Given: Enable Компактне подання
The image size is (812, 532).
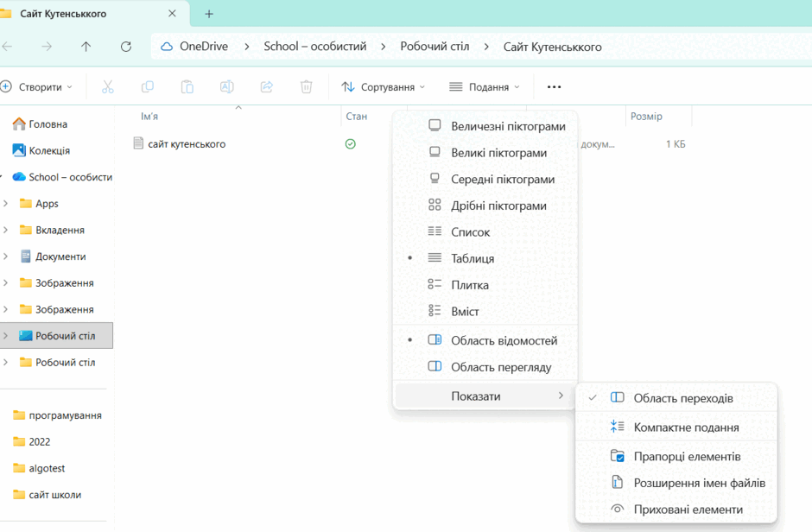Looking at the screenshot, I should coord(676,427).
